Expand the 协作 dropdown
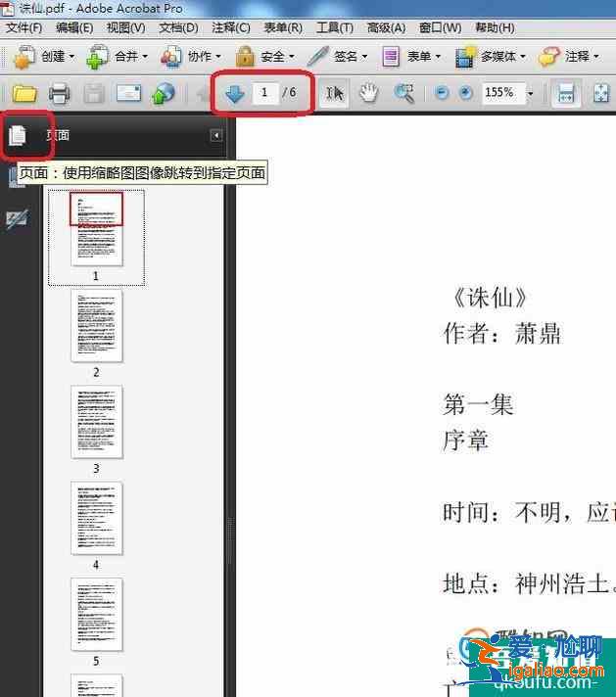This screenshot has width=616, height=697. click(218, 57)
